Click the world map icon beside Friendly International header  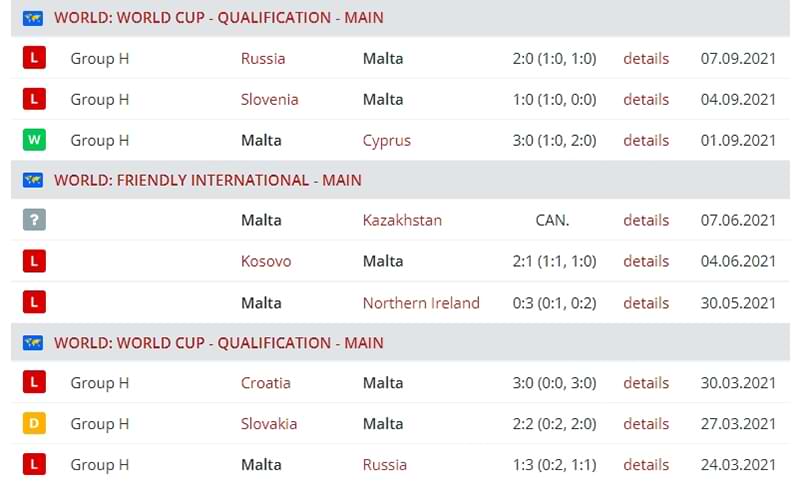point(33,180)
